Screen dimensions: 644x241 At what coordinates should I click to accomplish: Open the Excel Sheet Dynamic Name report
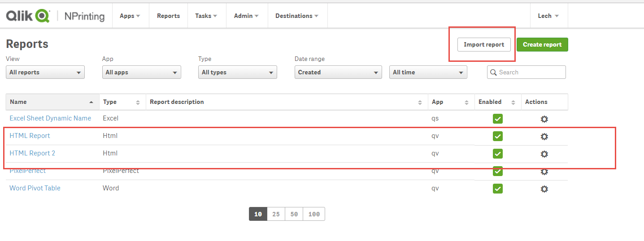(50, 118)
